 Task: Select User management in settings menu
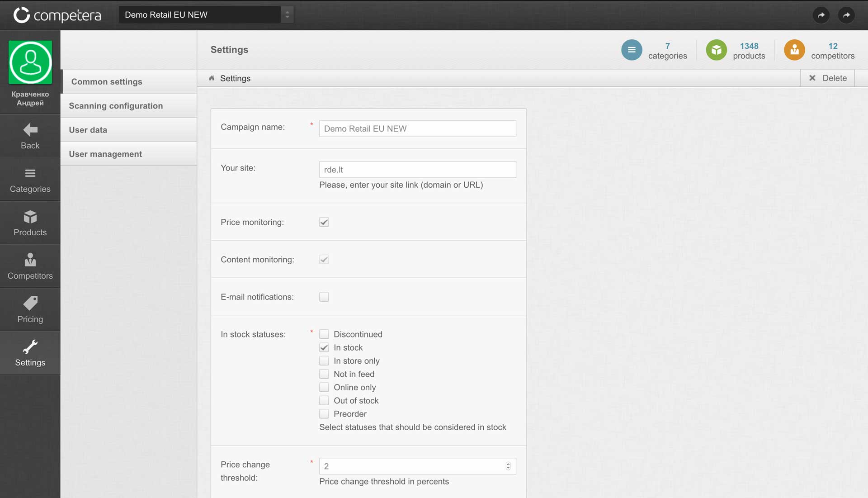(105, 154)
